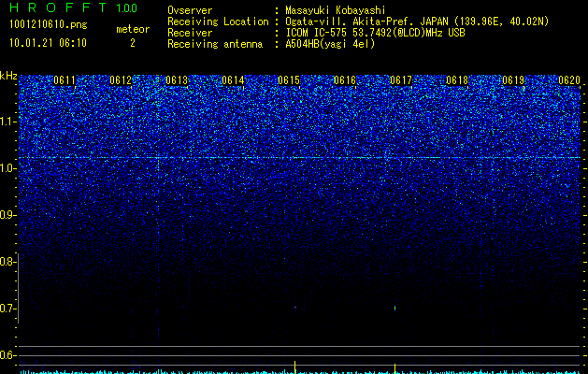
Task: Click the 0.6 kHz axis label
Action: pos(7,355)
